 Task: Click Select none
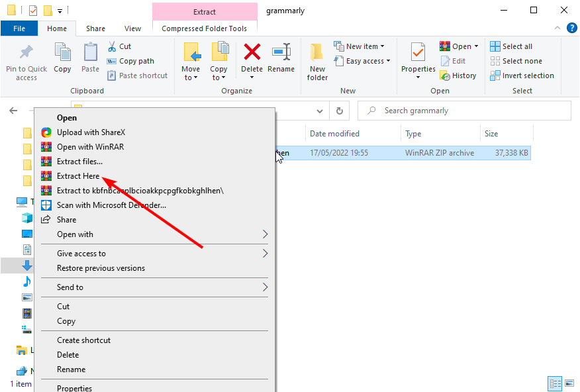(516, 61)
